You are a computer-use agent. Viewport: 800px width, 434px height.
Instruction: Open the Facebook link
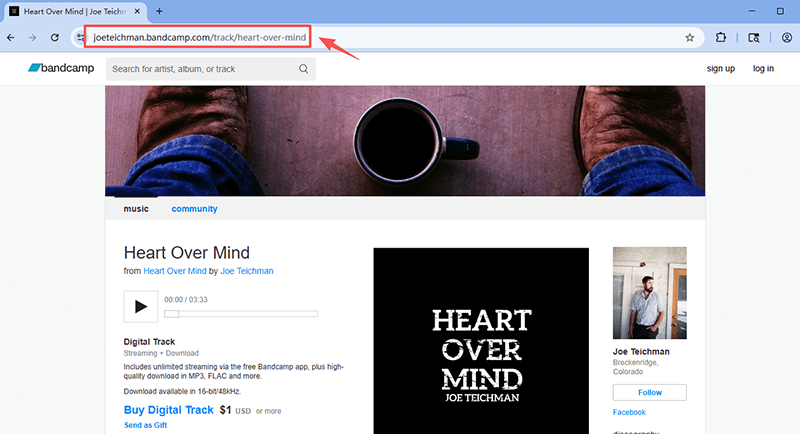(629, 412)
